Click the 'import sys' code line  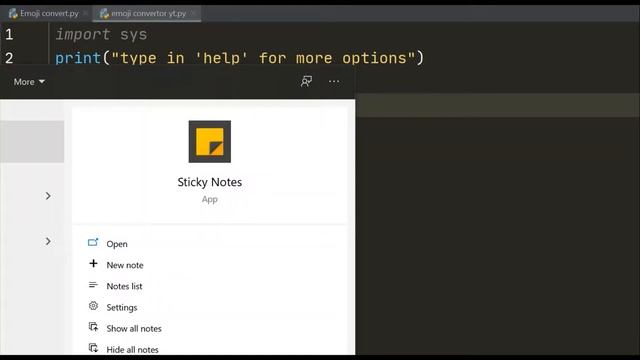101,35
